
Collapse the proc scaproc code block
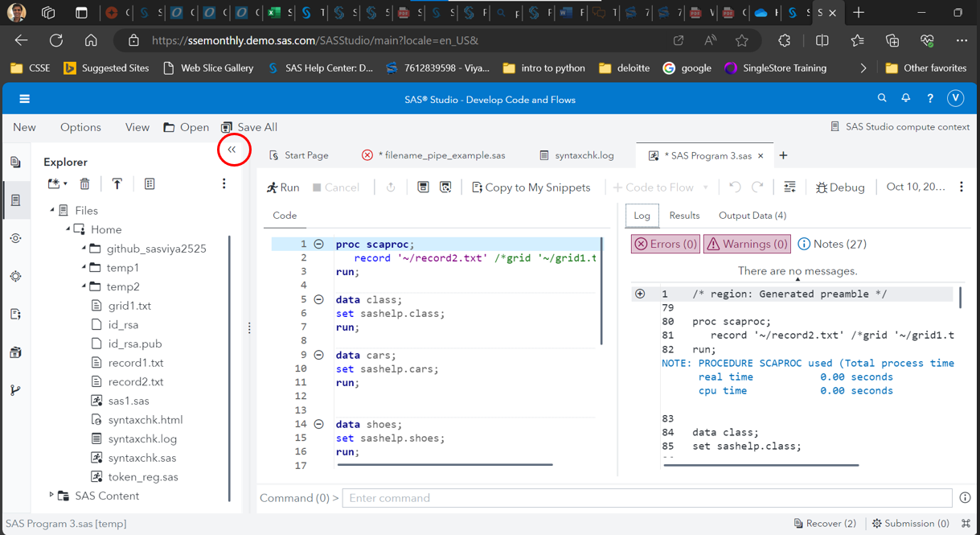coord(319,244)
